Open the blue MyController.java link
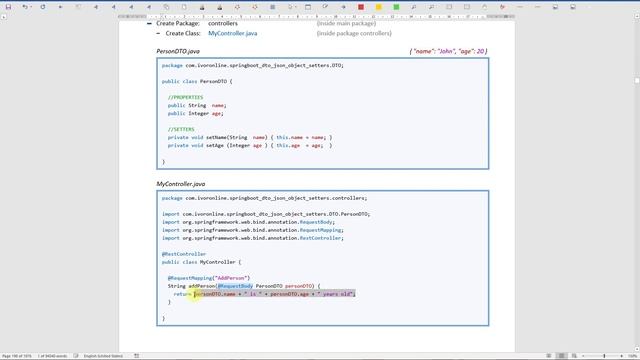The height and width of the screenshot is (360, 640). 233,33
